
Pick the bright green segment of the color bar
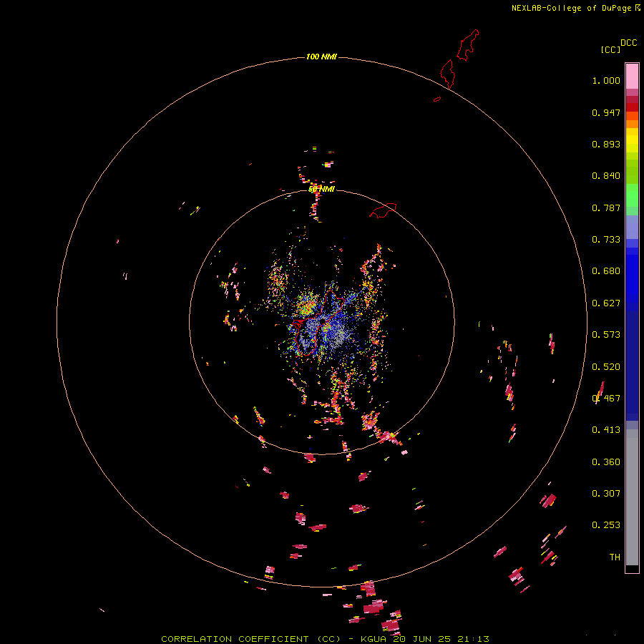[632, 195]
